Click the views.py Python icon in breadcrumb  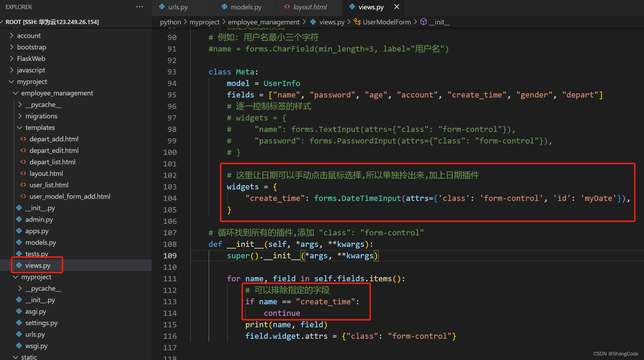[x=313, y=22]
